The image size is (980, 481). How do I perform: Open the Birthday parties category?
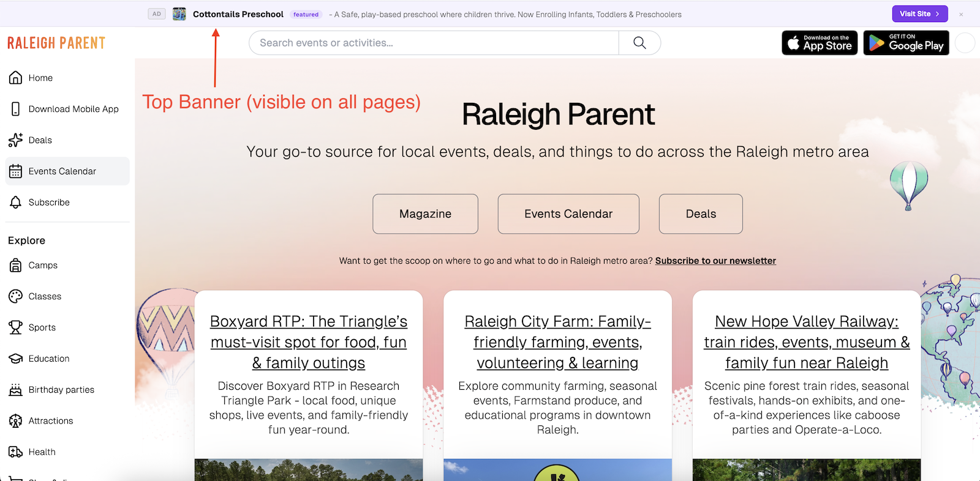pos(67,390)
